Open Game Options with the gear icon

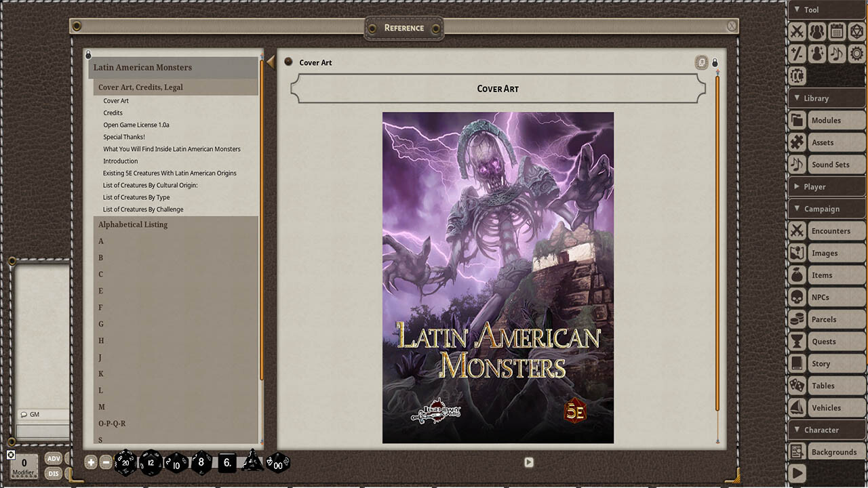(x=856, y=54)
